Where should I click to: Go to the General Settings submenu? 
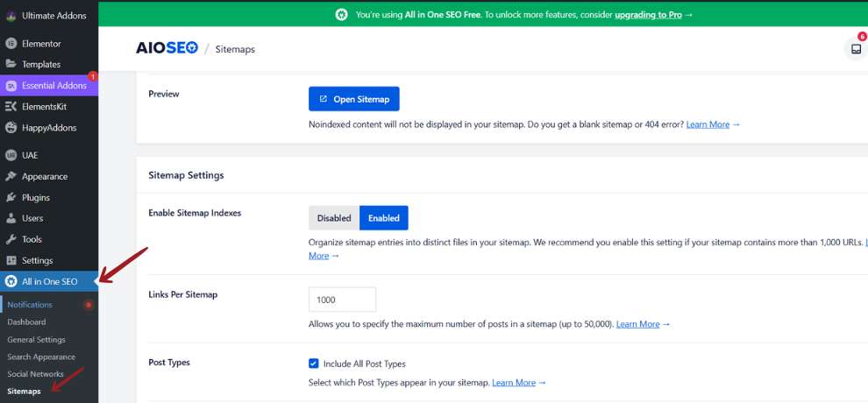pyautogui.click(x=36, y=339)
